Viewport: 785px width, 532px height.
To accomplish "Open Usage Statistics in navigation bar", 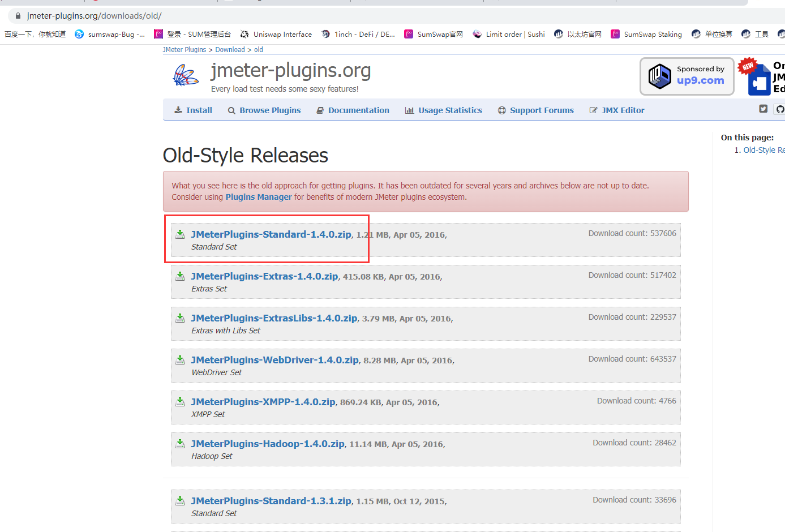I will pos(444,110).
